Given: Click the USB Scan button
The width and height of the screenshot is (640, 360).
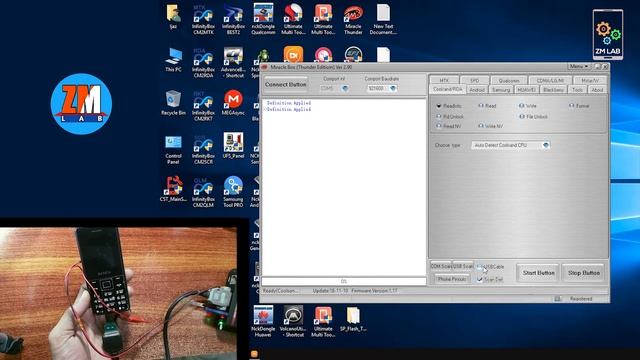Looking at the screenshot, I should click(x=463, y=266).
